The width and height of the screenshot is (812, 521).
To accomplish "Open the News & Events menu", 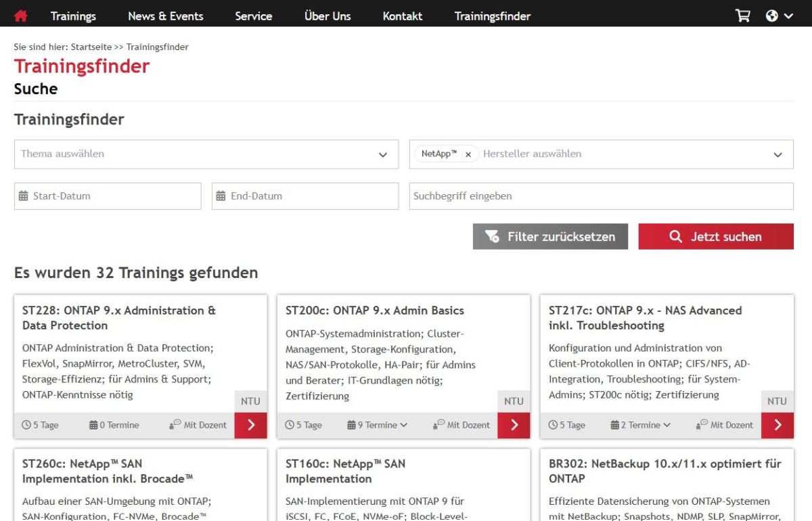I will [x=166, y=16].
